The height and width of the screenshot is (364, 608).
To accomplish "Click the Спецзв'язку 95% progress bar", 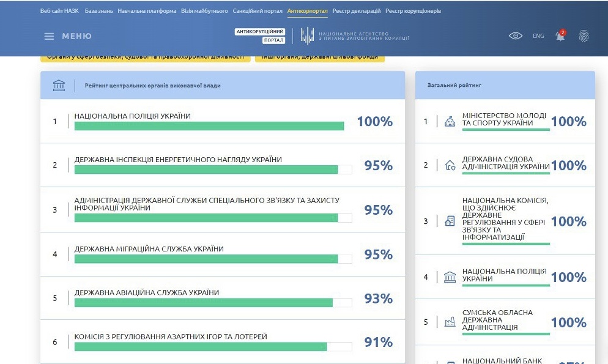I will click(x=213, y=218).
